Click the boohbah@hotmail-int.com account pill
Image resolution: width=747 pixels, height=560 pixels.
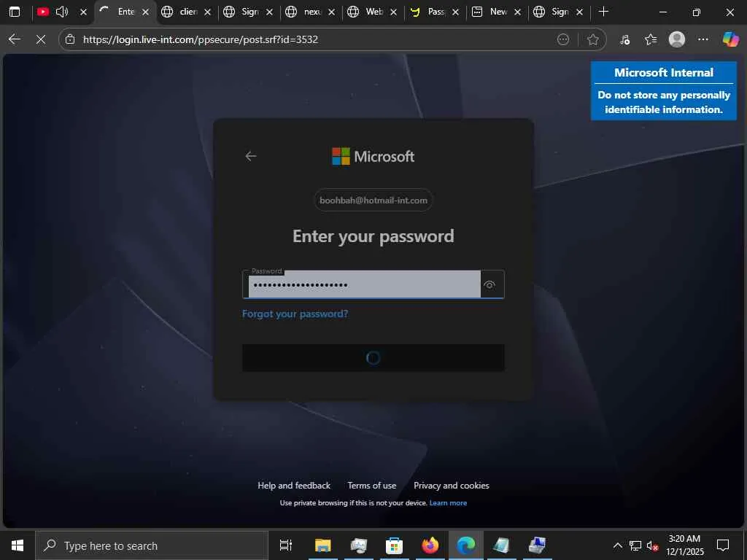(x=373, y=201)
